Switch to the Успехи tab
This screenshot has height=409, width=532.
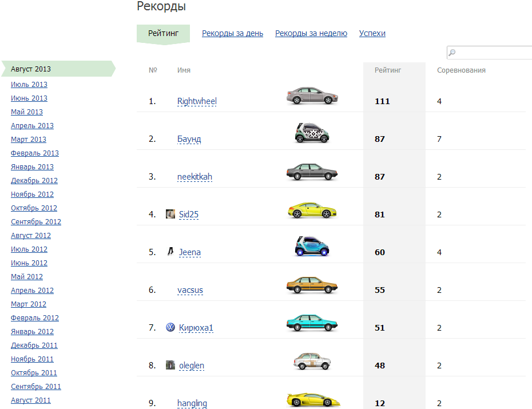pos(372,33)
